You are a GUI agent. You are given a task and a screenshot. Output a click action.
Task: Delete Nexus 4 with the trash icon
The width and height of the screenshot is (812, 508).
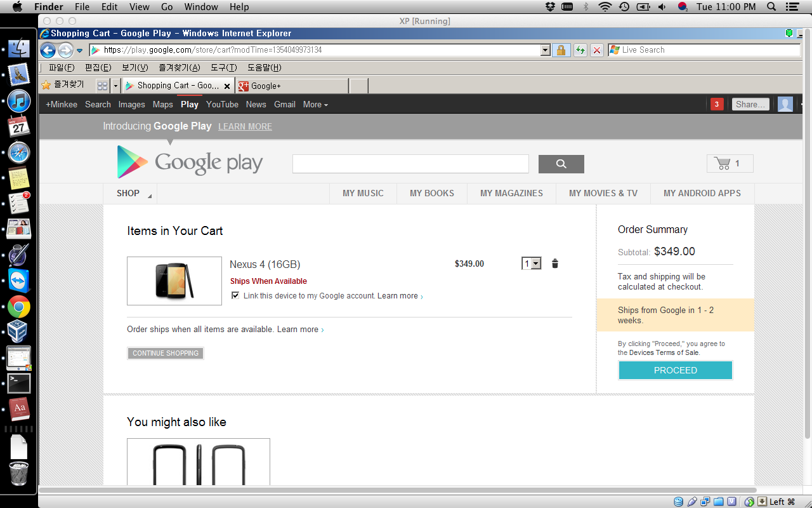[x=555, y=264]
